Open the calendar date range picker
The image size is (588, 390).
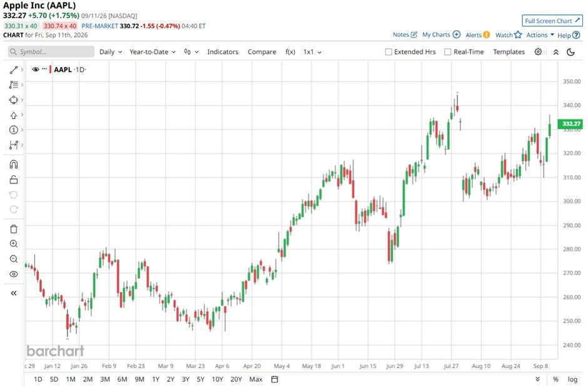pyautogui.click(x=275, y=379)
